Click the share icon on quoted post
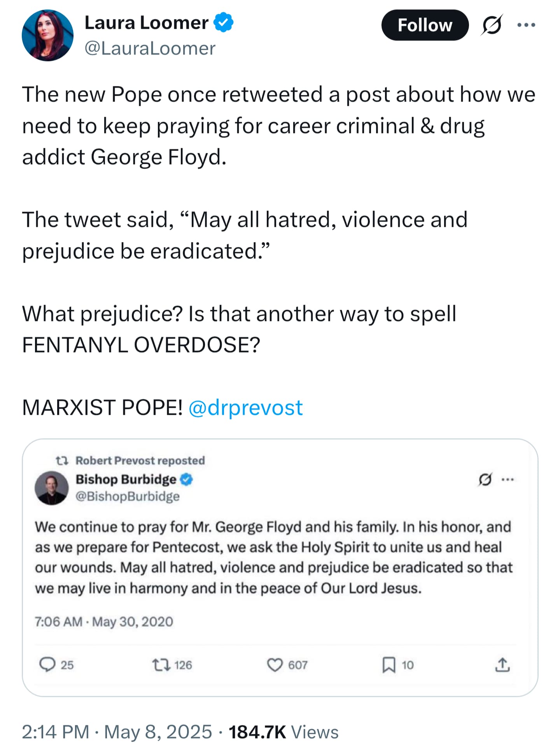Image resolution: width=560 pixels, height=753 pixels. [502, 665]
